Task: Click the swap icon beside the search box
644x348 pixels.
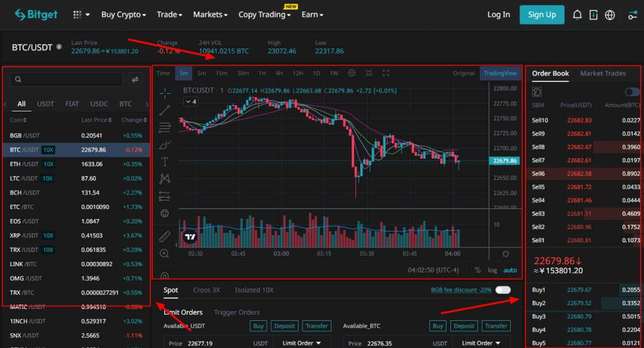Action: coord(135,80)
